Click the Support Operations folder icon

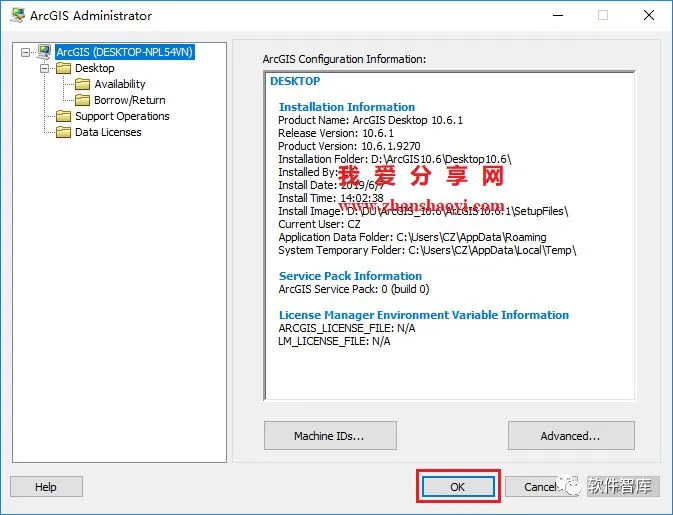click(64, 116)
